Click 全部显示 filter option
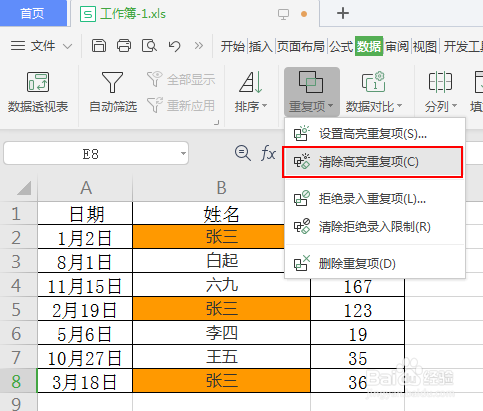Screen dimensions: 483x411 click(181, 80)
